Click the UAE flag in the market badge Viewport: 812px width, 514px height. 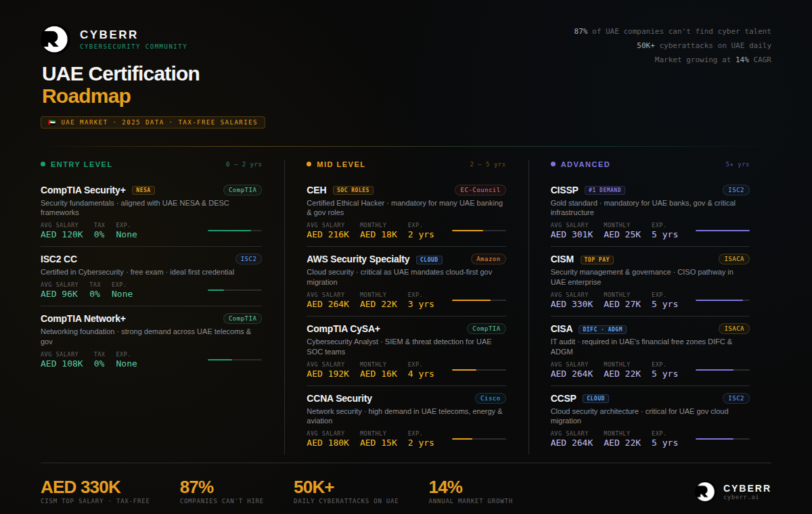coord(51,122)
